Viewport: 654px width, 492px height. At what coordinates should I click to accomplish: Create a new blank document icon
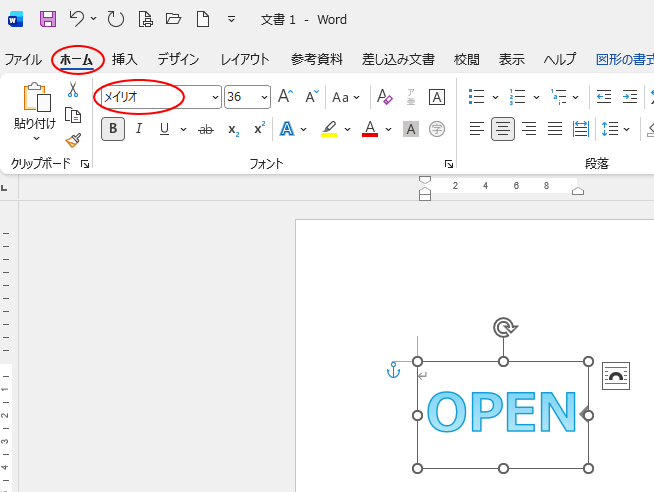tap(203, 19)
